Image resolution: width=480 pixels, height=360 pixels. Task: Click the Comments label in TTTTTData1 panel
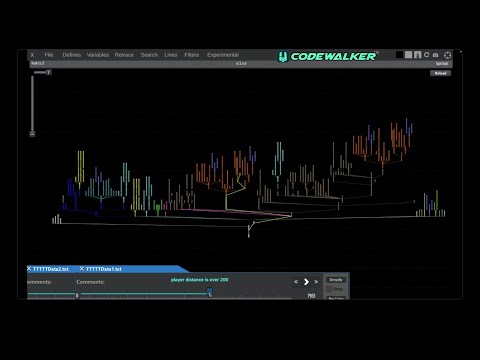(x=90, y=282)
